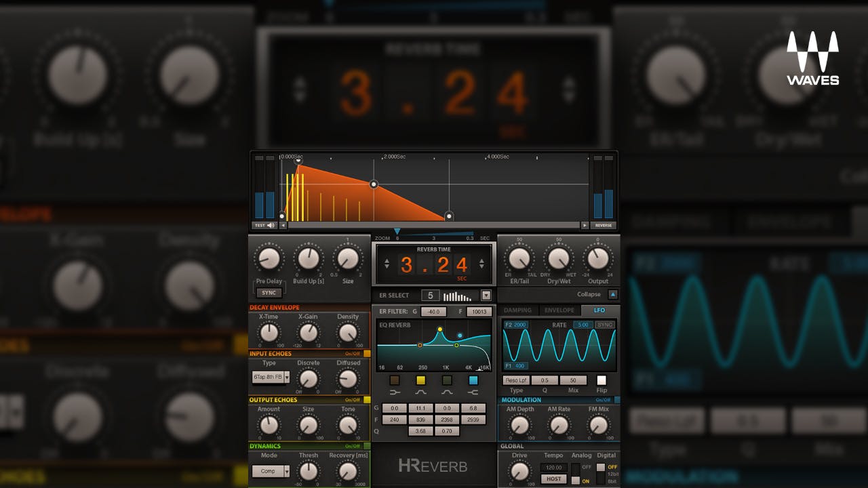Image resolution: width=868 pixels, height=488 pixels.
Task: Select the bell filter icon under the yellow band
Action: click(420, 392)
